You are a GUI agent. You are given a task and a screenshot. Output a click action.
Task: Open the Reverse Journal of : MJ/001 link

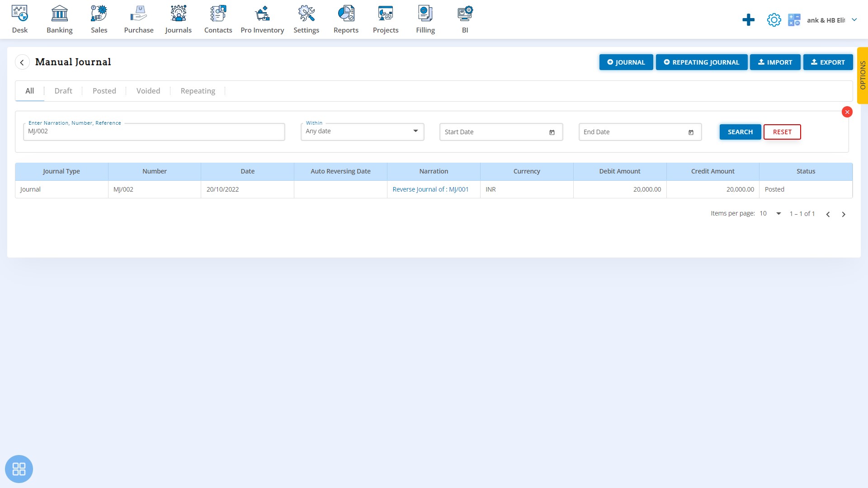[x=430, y=189]
